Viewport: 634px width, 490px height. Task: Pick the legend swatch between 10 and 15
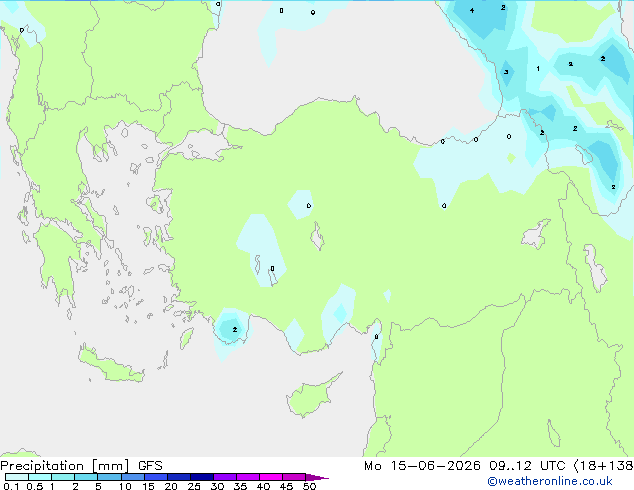(133, 477)
